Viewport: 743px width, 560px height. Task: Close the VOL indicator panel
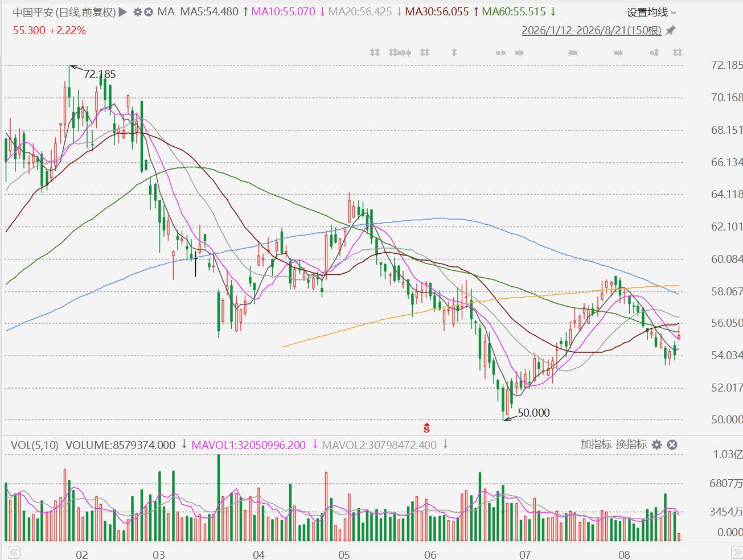672,444
